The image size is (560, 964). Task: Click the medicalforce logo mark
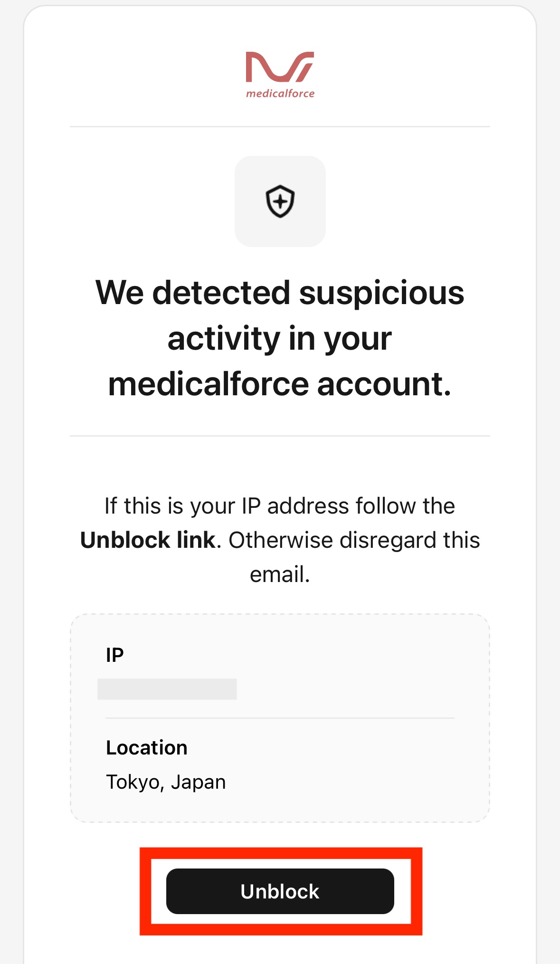[x=280, y=67]
